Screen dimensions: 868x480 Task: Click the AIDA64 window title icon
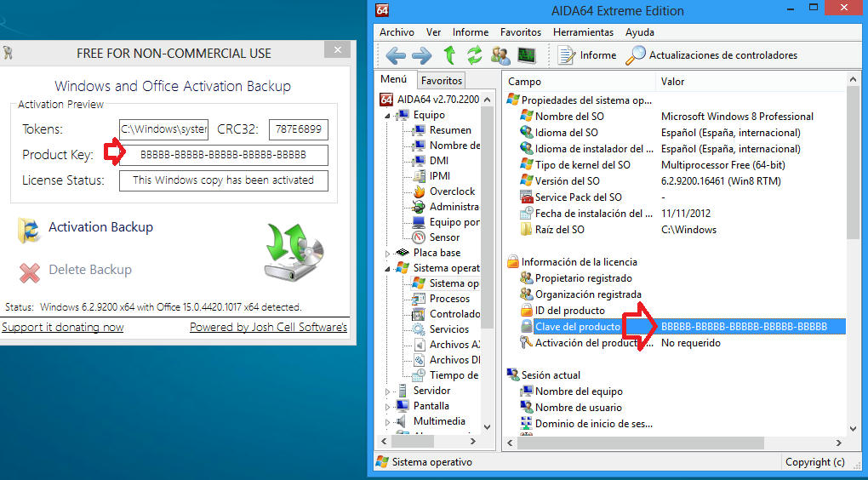point(382,10)
